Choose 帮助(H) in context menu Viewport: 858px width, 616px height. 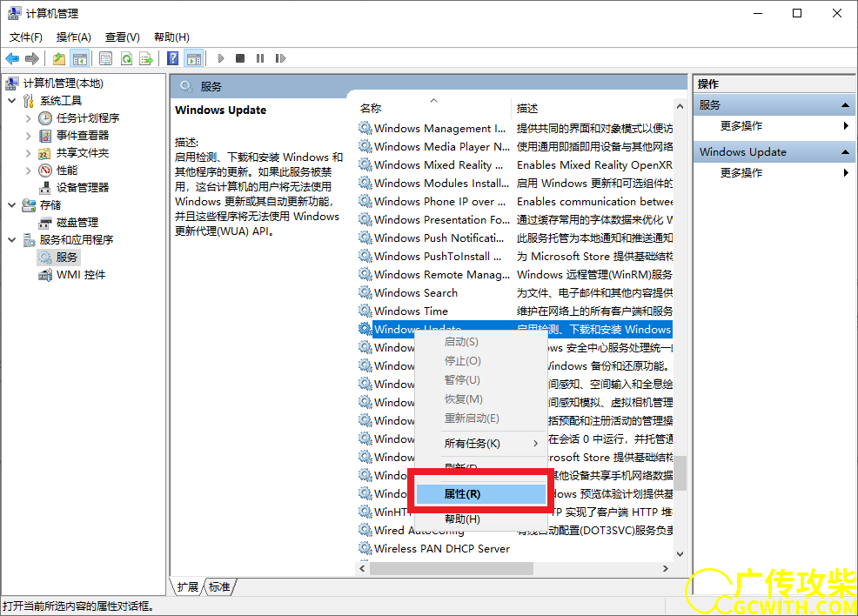click(481, 519)
